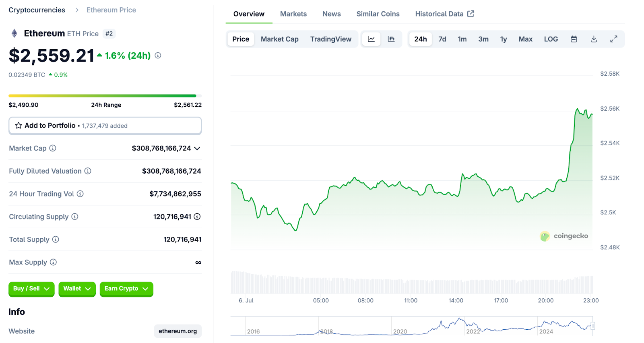Click the Ethereum diamond logo icon
644x343 pixels.
pos(14,33)
